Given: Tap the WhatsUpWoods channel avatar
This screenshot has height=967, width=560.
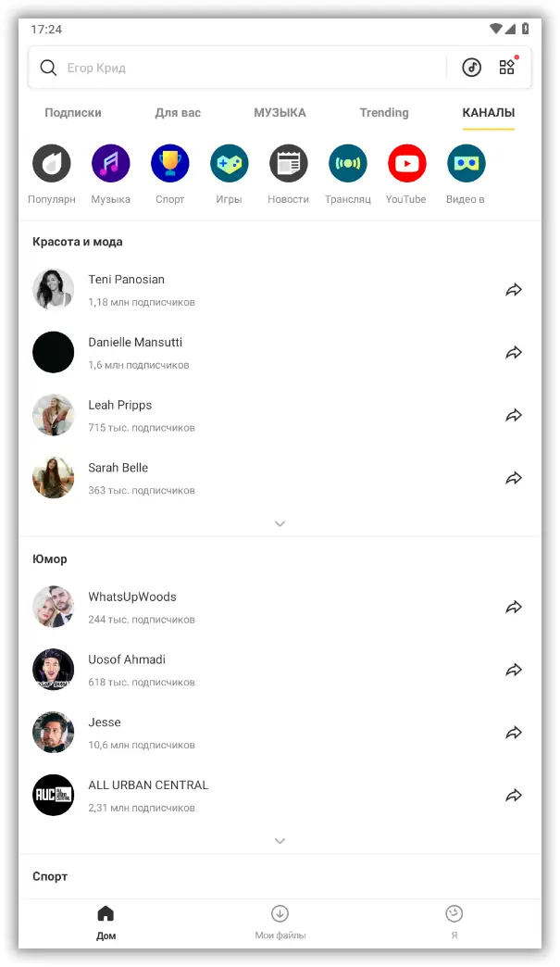Looking at the screenshot, I should (x=54, y=607).
